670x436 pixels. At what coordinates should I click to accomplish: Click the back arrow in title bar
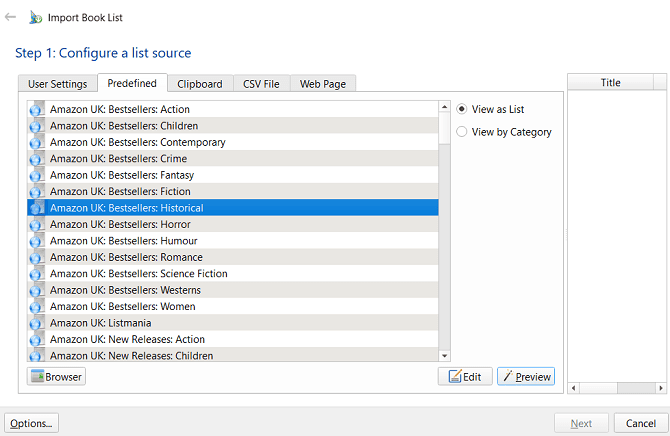11,17
